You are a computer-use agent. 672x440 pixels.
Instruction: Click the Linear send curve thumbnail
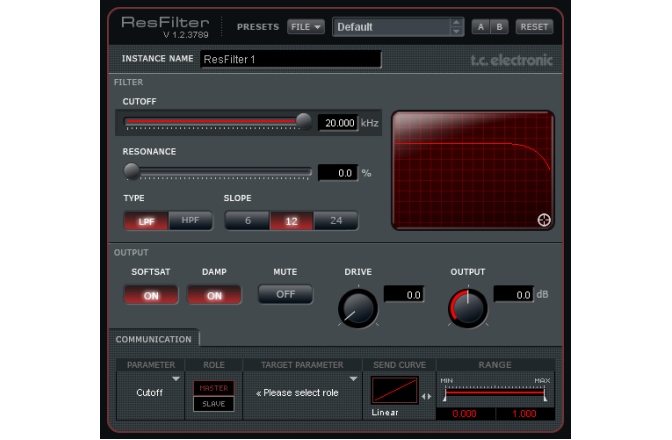[x=394, y=390]
